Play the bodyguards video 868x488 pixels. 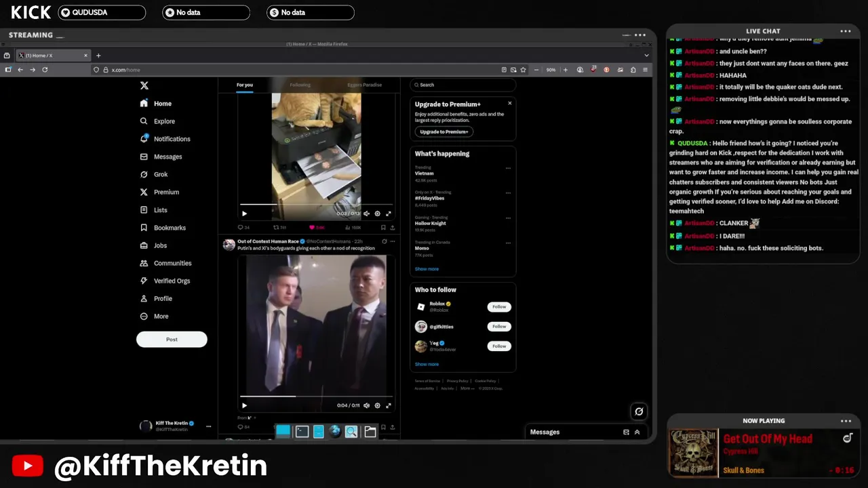tap(244, 405)
